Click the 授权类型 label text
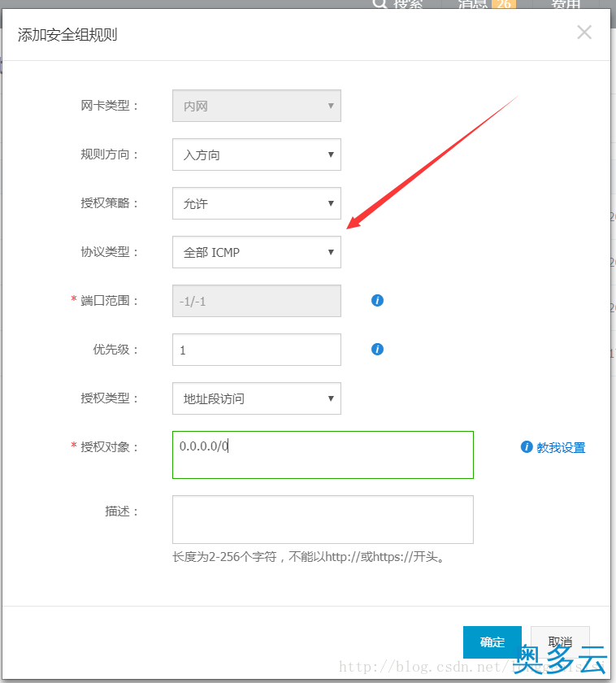 point(109,398)
